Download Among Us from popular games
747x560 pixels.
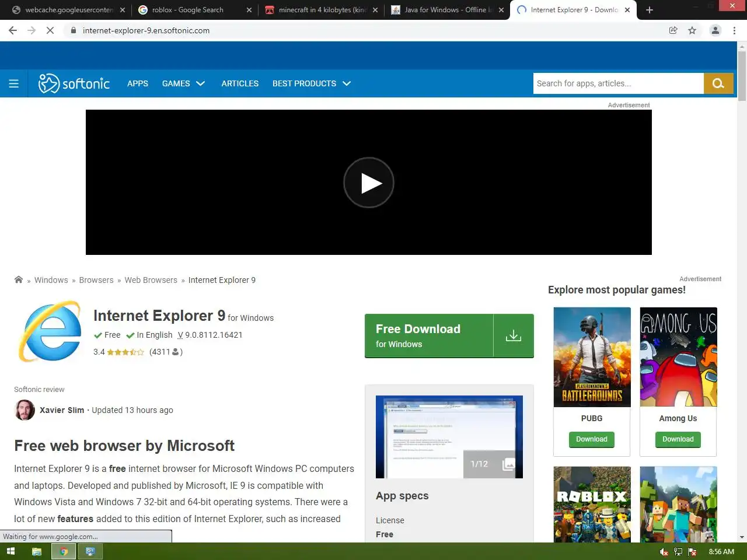click(x=678, y=439)
